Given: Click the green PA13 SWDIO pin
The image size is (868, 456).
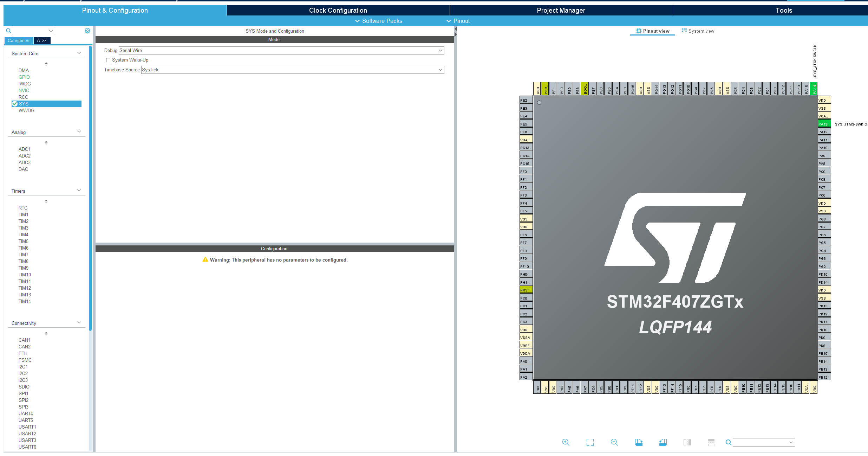Looking at the screenshot, I should (x=824, y=124).
